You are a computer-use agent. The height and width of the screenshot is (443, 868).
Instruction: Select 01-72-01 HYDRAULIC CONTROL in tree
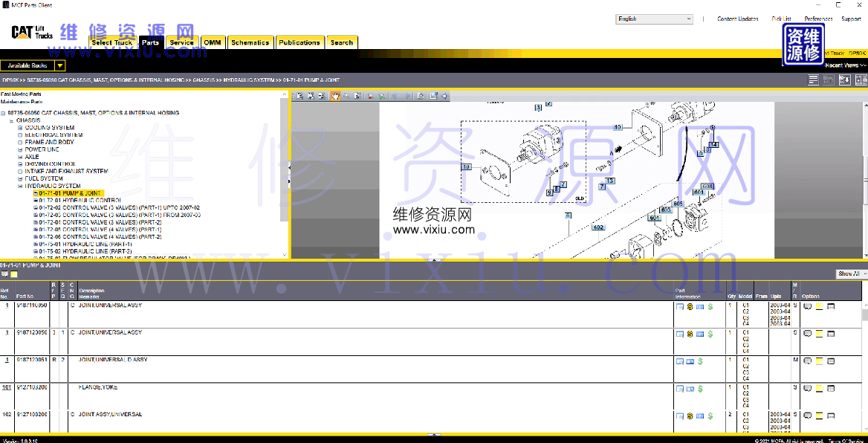coord(80,201)
